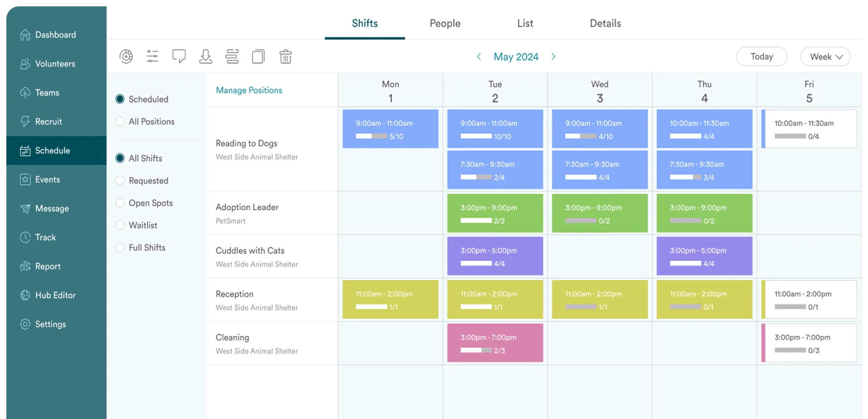Open the Cleaning 3:00pm-7:00pm shift on Tuesday

(495, 343)
